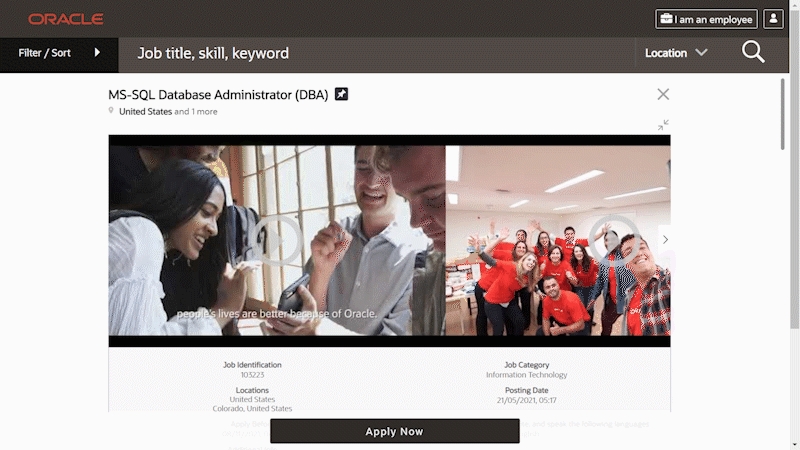Open the user profile icon
Image resolution: width=800 pixels, height=450 pixels.
(x=773, y=19)
